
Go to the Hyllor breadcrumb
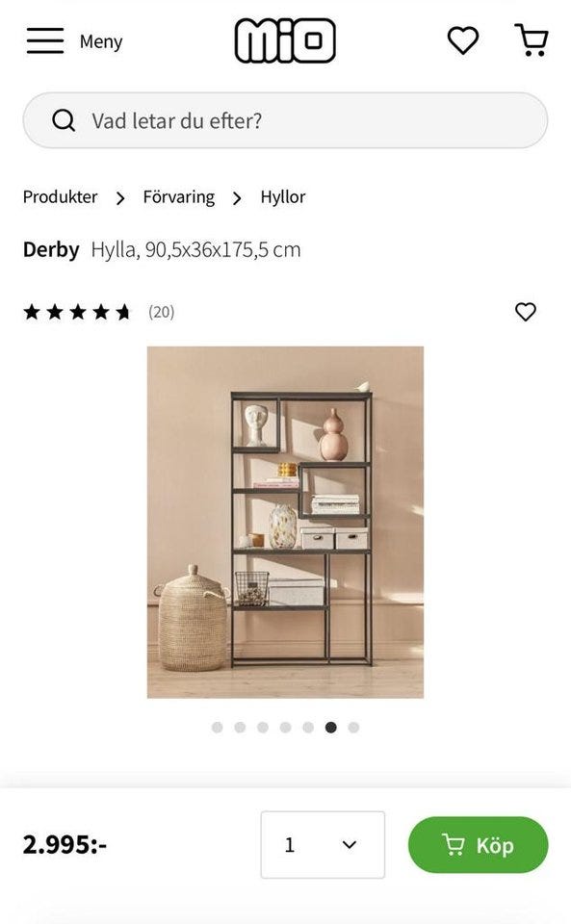[283, 196]
